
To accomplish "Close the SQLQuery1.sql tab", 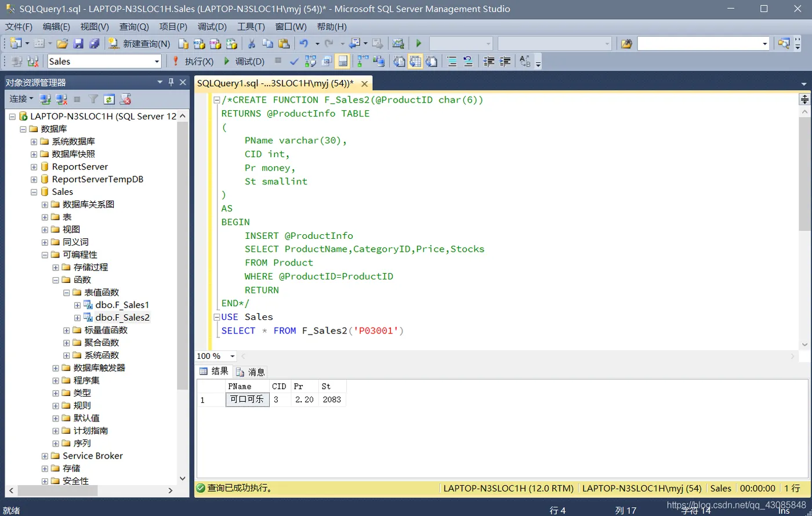I will click(365, 83).
